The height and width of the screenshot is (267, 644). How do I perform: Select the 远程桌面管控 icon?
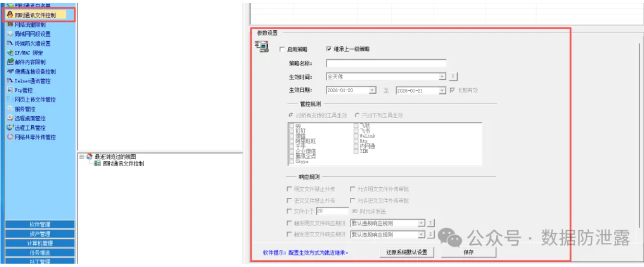tap(10, 118)
